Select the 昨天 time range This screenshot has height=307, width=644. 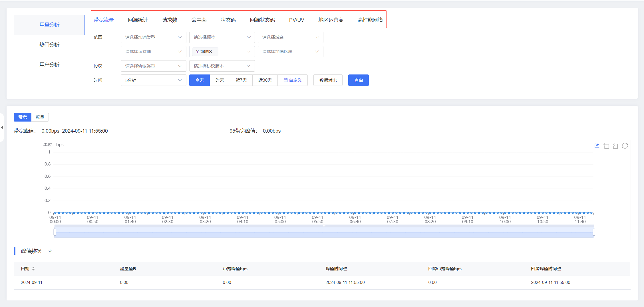pos(220,80)
